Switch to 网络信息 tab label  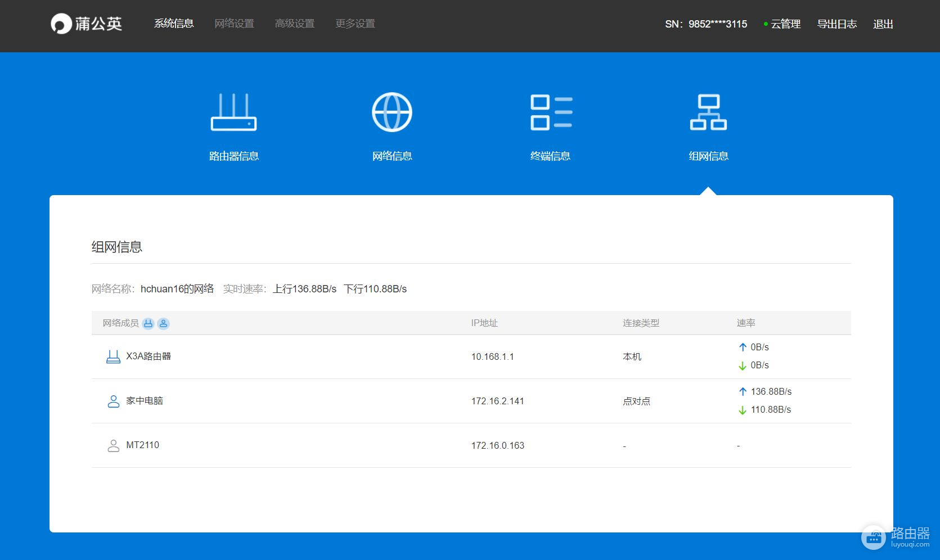tap(392, 156)
